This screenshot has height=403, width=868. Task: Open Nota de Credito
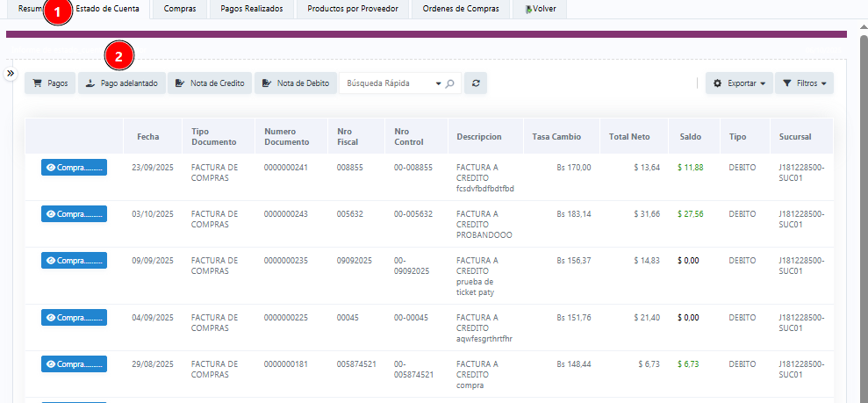tap(210, 83)
